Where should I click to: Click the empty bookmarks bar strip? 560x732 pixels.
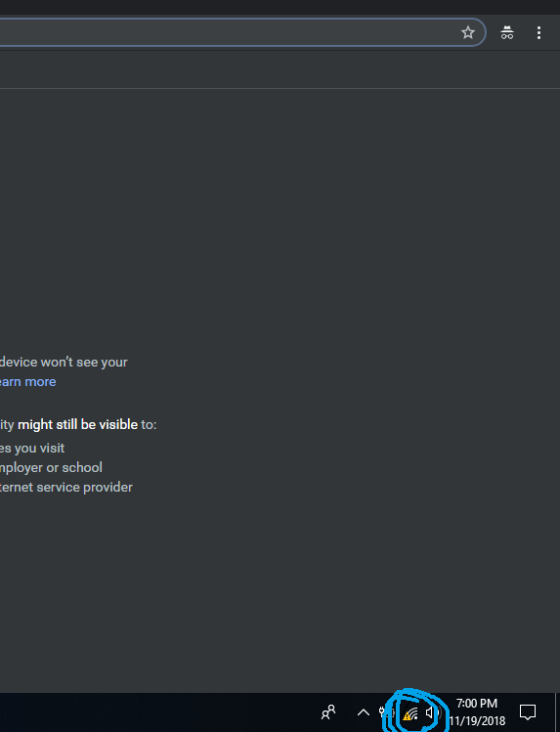[x=280, y=69]
